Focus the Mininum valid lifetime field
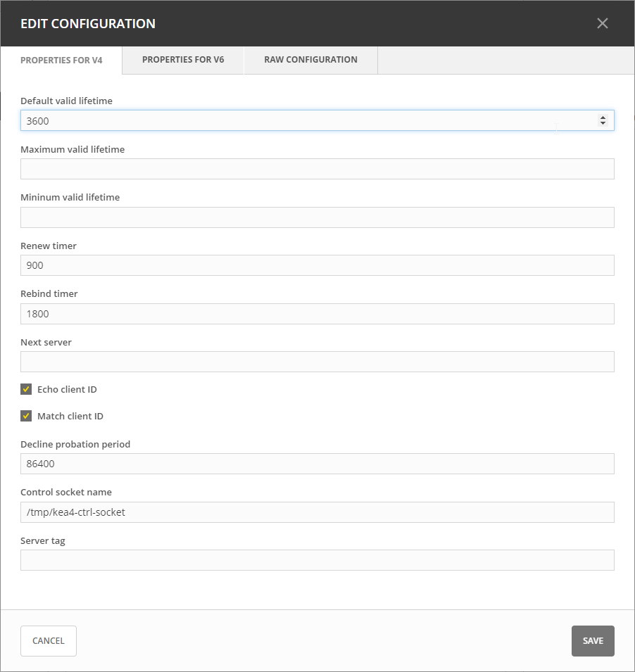635x672 pixels. pos(317,217)
